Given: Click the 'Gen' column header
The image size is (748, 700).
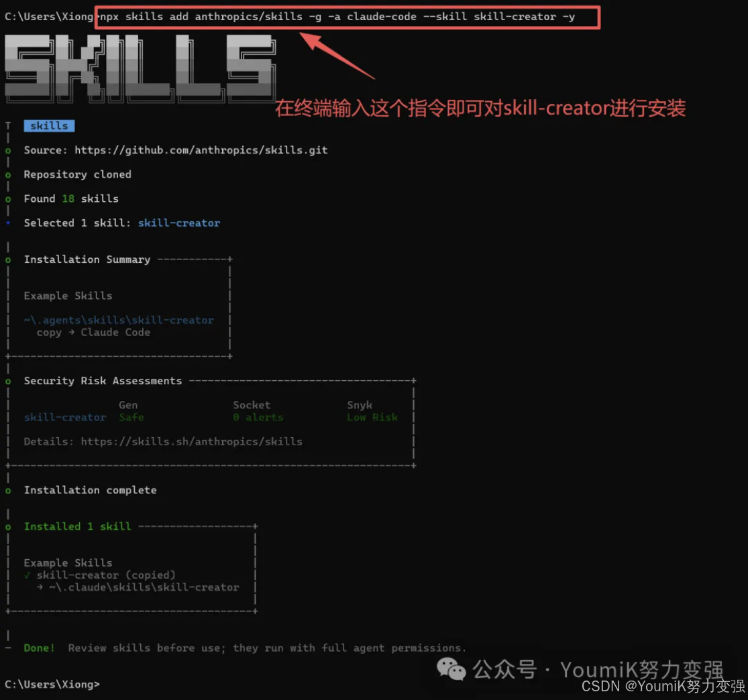Looking at the screenshot, I should coord(128,405).
